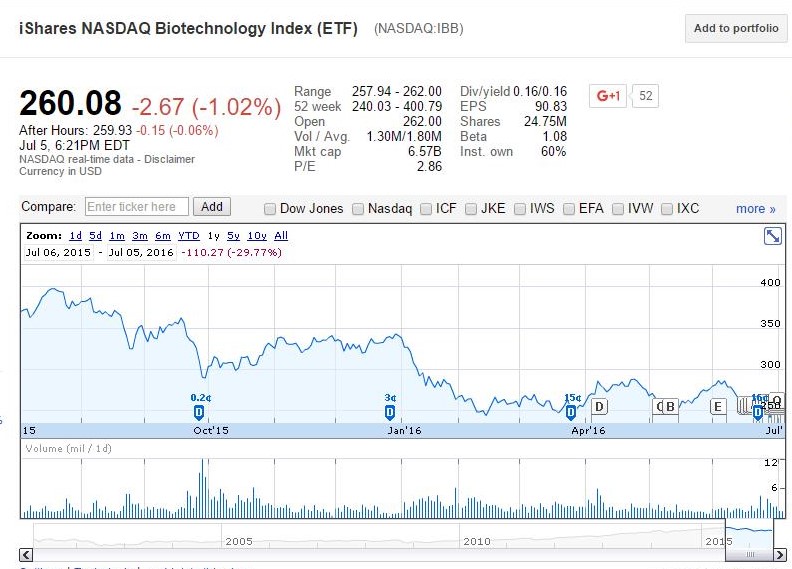Open news flag B on chart

[x=670, y=406]
